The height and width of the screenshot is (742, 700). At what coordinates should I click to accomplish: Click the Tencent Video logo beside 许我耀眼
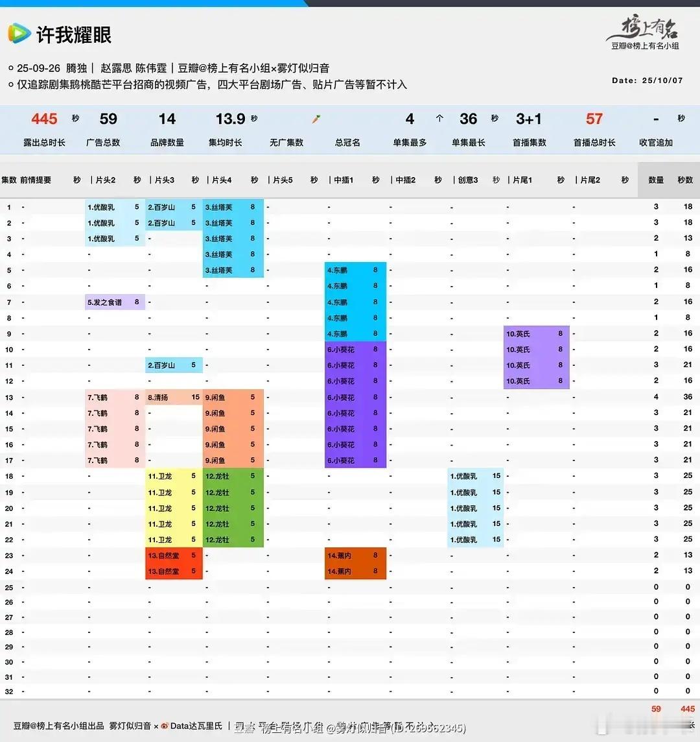(19, 34)
